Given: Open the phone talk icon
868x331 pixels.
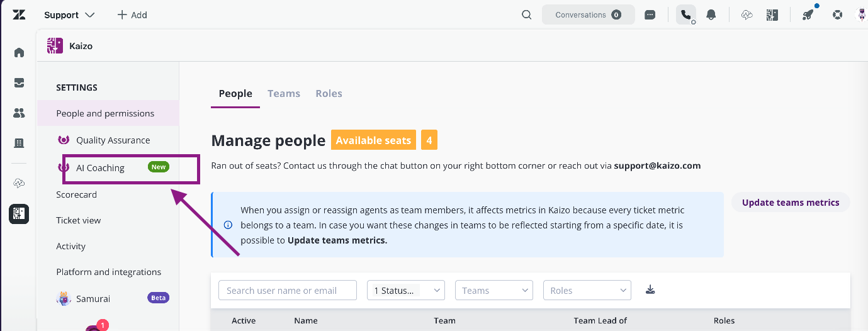Looking at the screenshot, I should (686, 14).
